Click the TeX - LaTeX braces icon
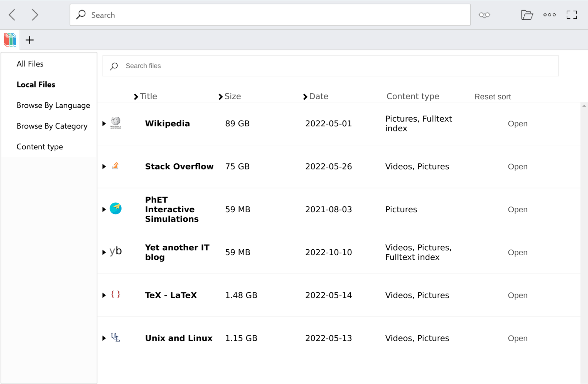The image size is (588, 384). 116,295
